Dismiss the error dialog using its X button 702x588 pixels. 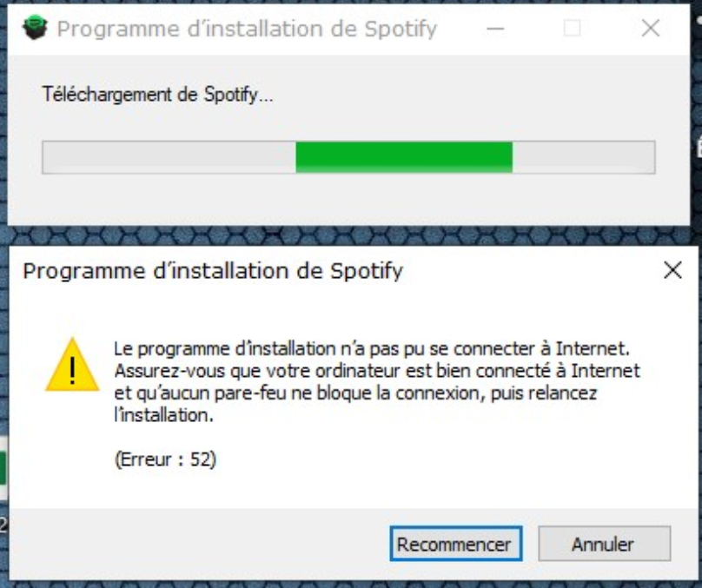672,270
